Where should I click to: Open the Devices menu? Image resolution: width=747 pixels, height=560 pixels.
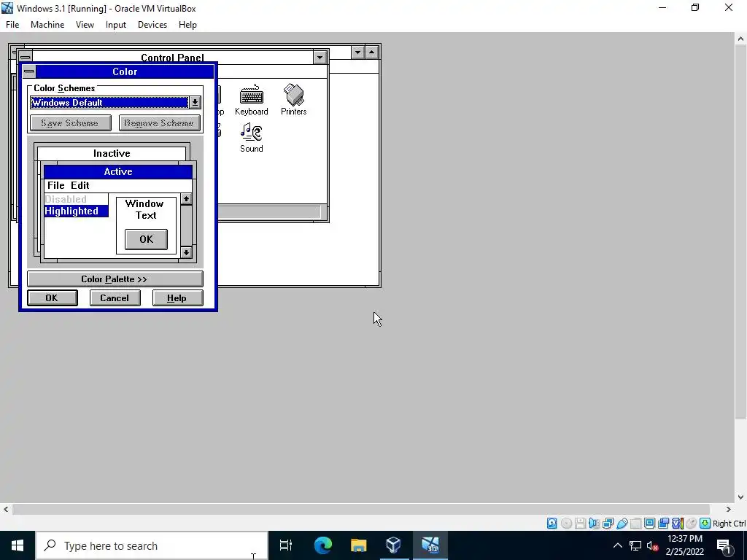[x=152, y=25]
